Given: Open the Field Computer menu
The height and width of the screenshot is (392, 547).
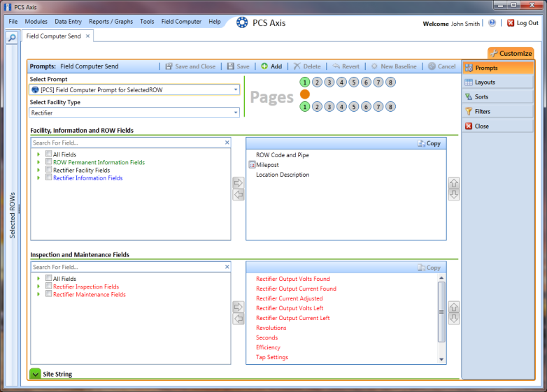Looking at the screenshot, I should click(181, 22).
